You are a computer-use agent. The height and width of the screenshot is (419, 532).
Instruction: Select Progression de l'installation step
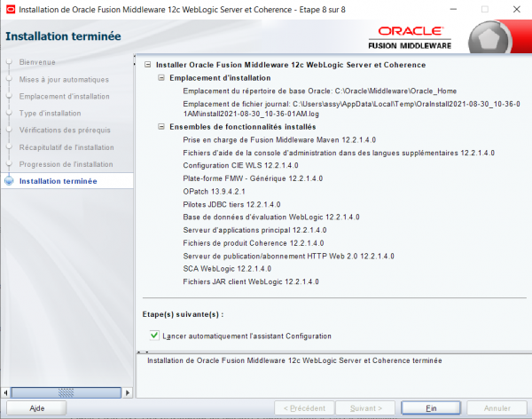click(66, 164)
